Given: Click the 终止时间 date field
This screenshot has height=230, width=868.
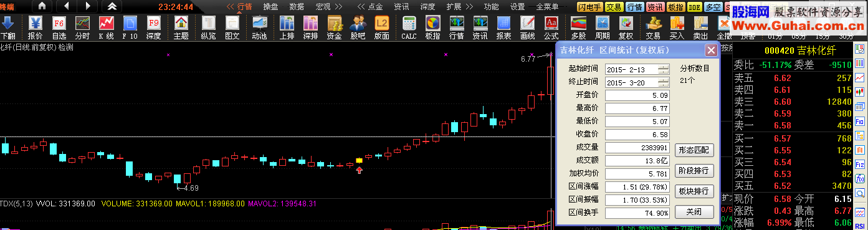Looking at the screenshot, I should 637,82.
